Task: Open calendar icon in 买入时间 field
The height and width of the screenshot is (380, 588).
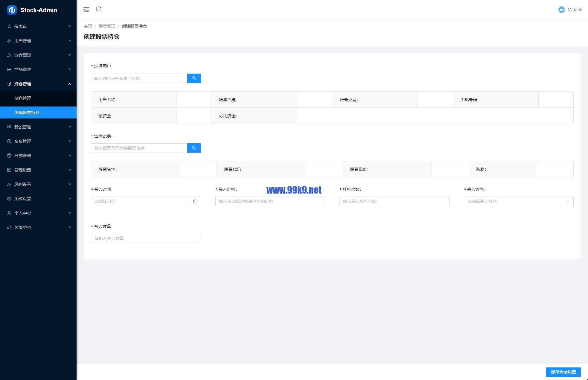Action: [195, 201]
